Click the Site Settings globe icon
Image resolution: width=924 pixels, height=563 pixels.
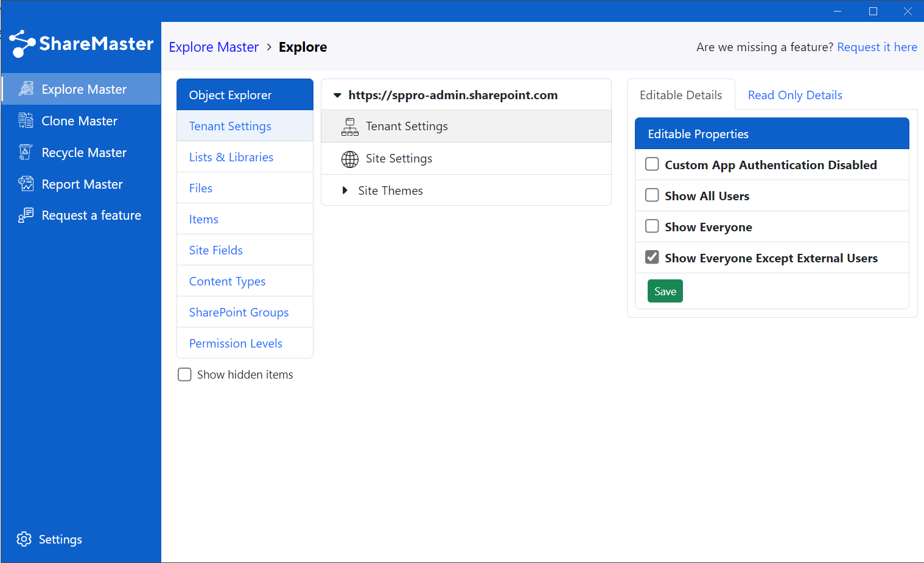coord(350,159)
